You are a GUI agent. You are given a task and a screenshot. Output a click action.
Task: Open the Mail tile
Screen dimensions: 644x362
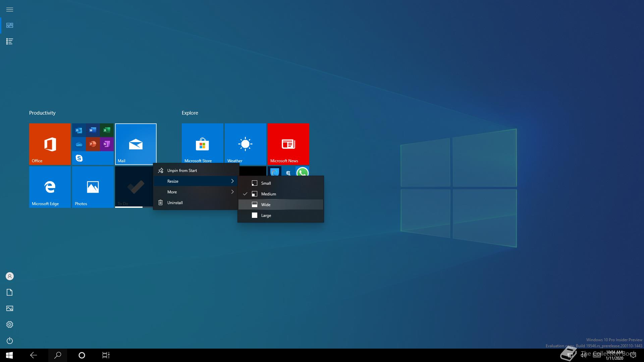tap(136, 144)
